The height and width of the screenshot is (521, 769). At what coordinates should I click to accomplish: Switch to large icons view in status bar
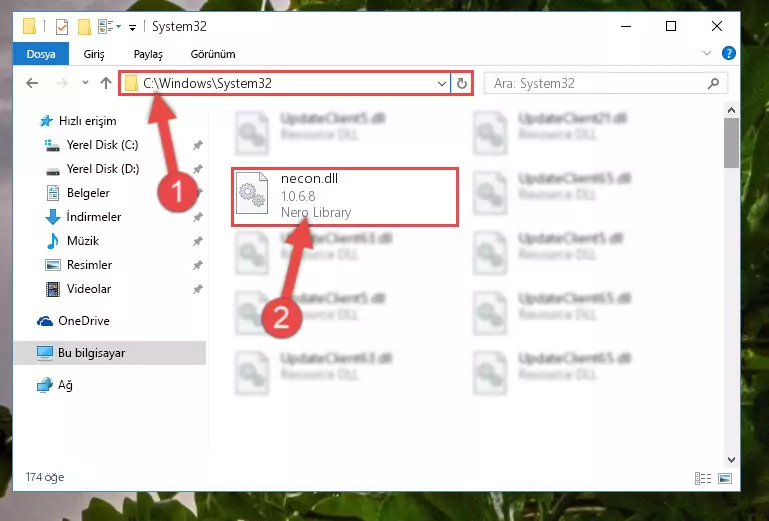725,478
